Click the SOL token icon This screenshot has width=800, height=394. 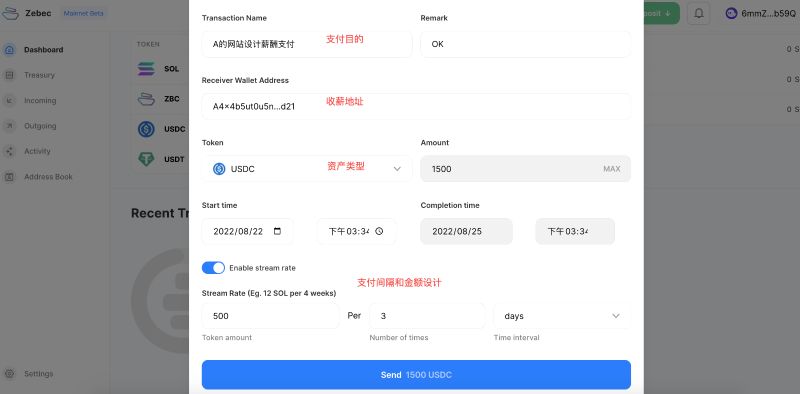pyautogui.click(x=146, y=68)
